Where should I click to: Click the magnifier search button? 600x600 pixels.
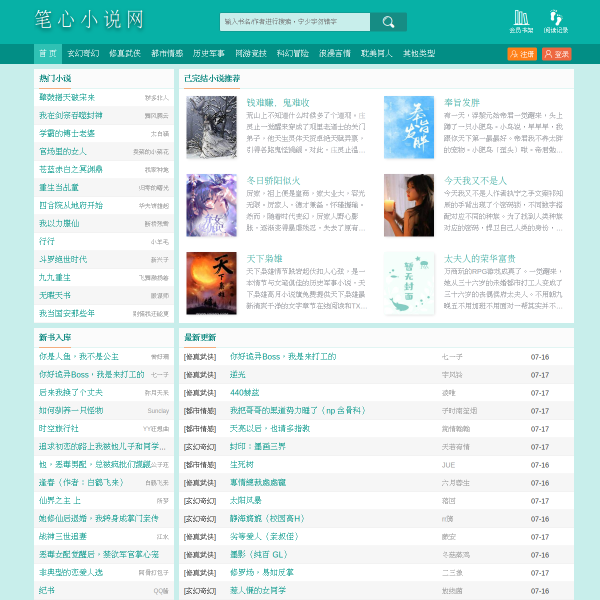(x=388, y=22)
